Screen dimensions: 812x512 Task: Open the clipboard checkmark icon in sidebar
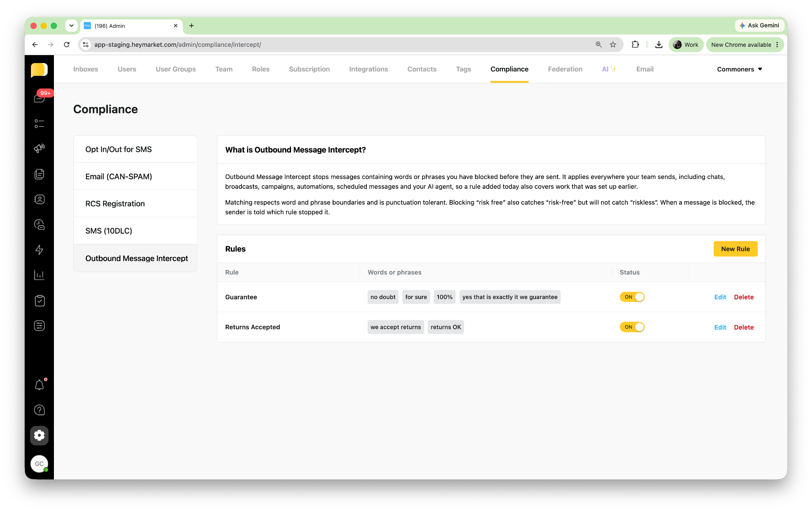pos(39,301)
